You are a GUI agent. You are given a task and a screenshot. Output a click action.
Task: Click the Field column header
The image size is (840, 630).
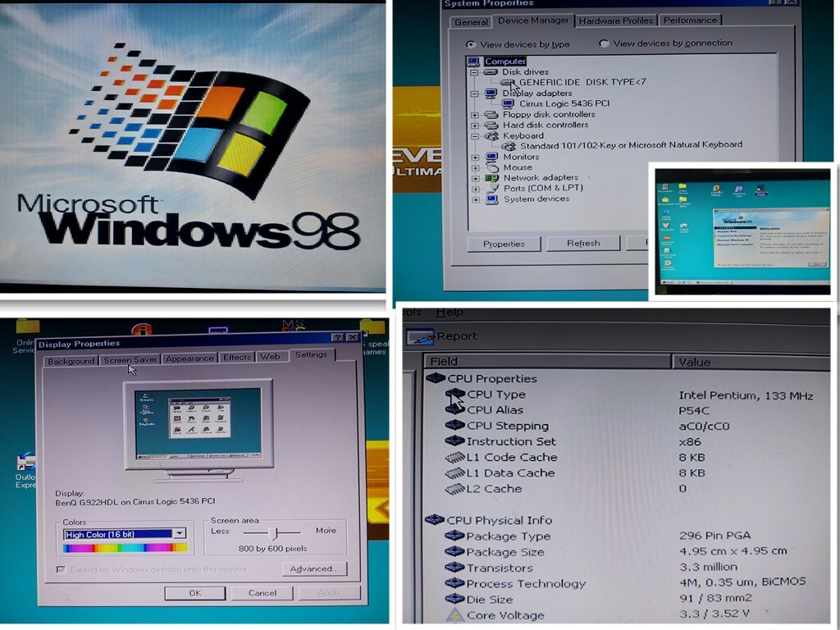coord(546,361)
